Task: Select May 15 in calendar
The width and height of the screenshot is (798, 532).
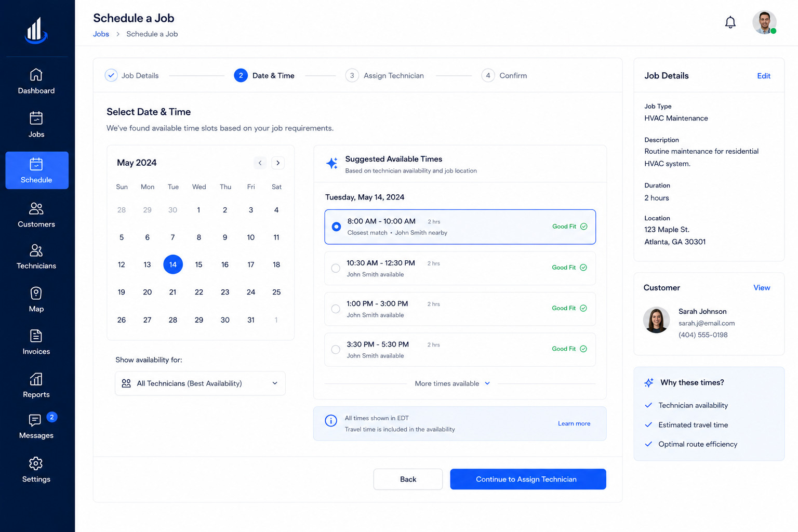Action: click(198, 264)
